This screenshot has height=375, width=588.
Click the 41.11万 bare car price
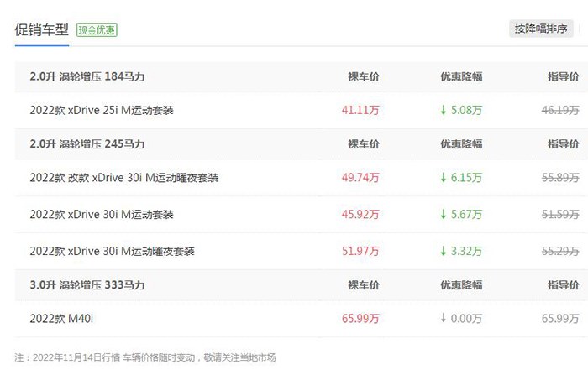[x=360, y=110]
